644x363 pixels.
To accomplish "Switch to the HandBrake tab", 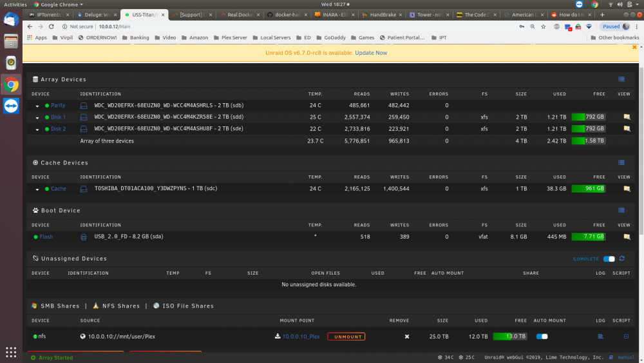I will click(x=382, y=15).
